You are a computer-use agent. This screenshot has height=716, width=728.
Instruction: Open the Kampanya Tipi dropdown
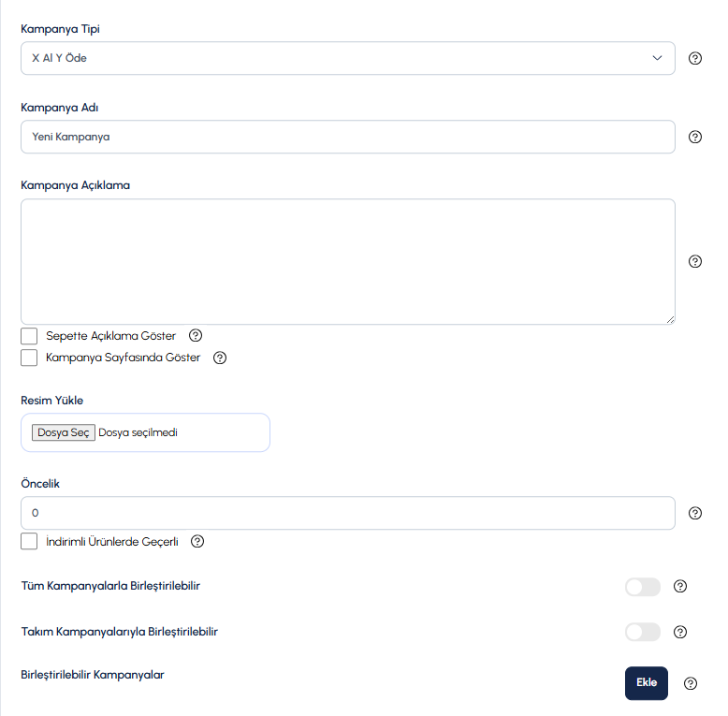(x=348, y=58)
